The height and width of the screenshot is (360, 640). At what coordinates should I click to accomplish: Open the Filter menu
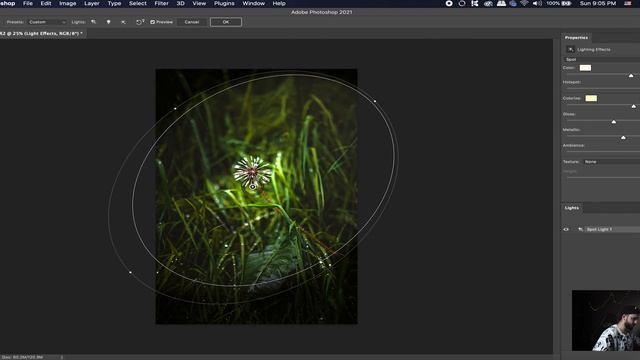[x=162, y=3]
